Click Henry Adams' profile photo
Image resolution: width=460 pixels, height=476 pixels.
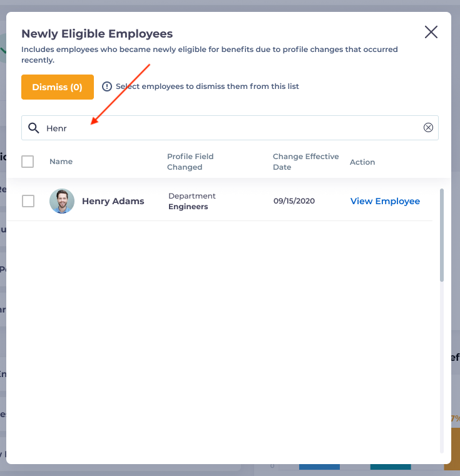tap(62, 201)
